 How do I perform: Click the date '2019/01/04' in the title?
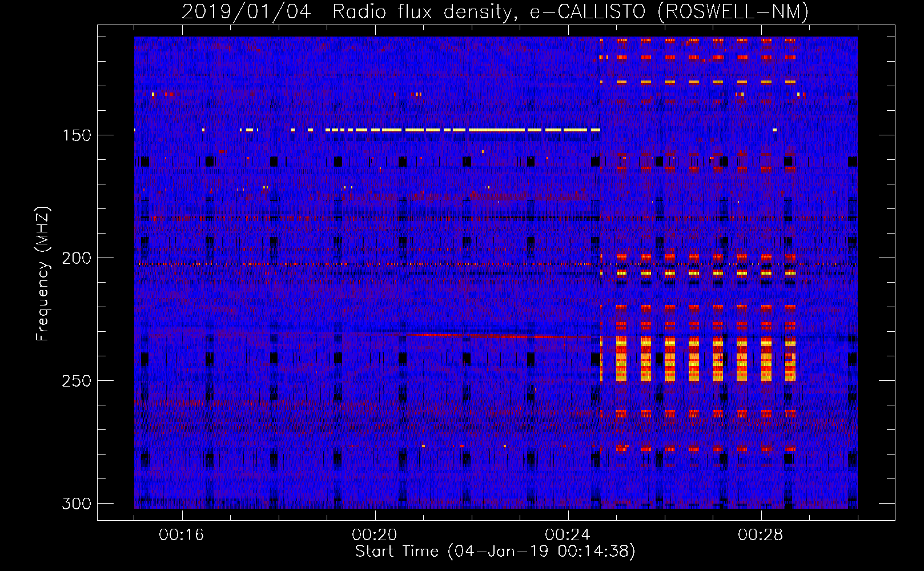(246, 11)
